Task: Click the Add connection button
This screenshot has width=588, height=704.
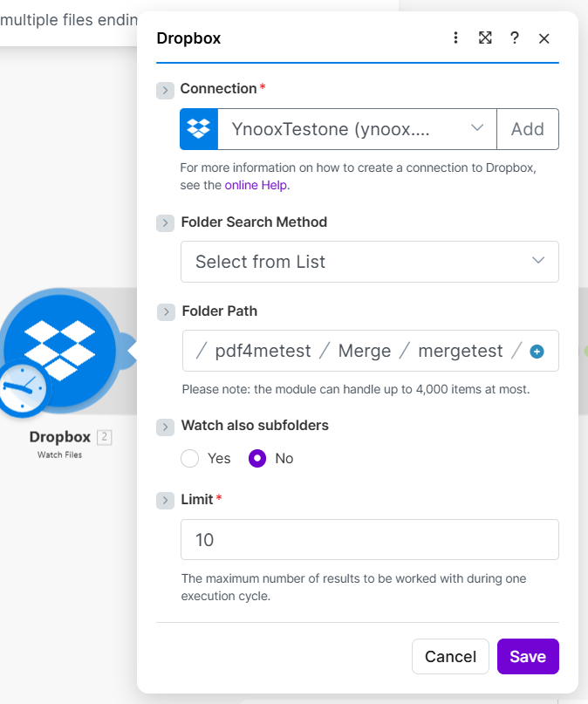Action: (x=528, y=129)
